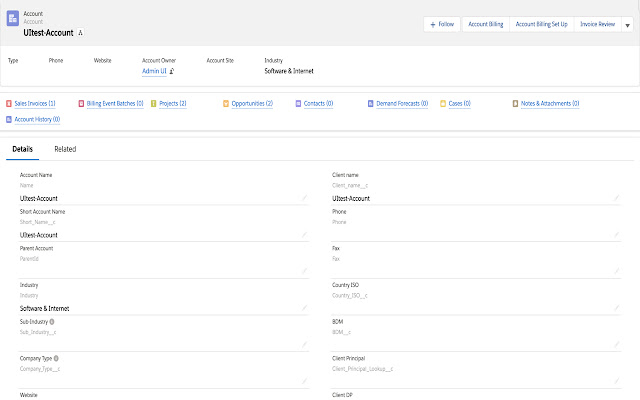The height and width of the screenshot is (400, 640).
Task: Click the Account Billing button
Action: tap(485, 23)
